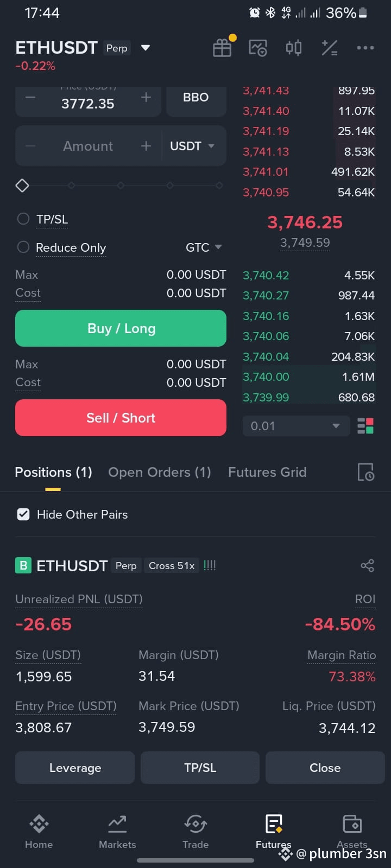Open the three-dot more options menu
The height and width of the screenshot is (868, 391).
click(365, 48)
